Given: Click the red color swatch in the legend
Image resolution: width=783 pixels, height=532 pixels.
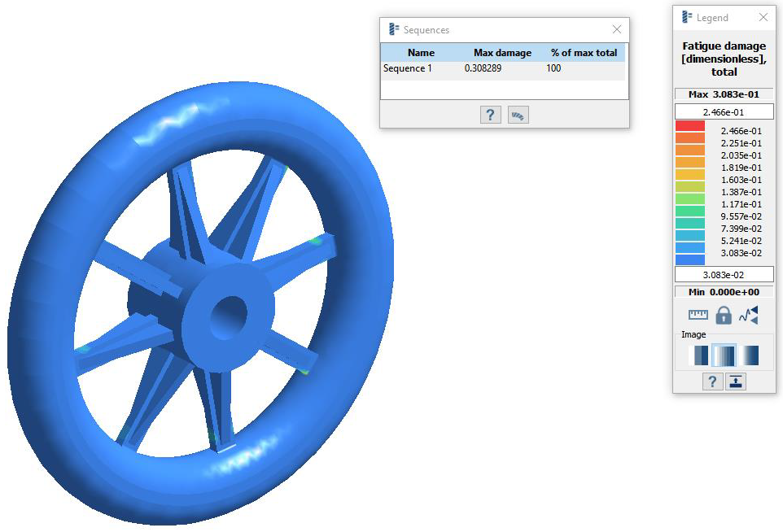Looking at the screenshot, I should coord(690,126).
